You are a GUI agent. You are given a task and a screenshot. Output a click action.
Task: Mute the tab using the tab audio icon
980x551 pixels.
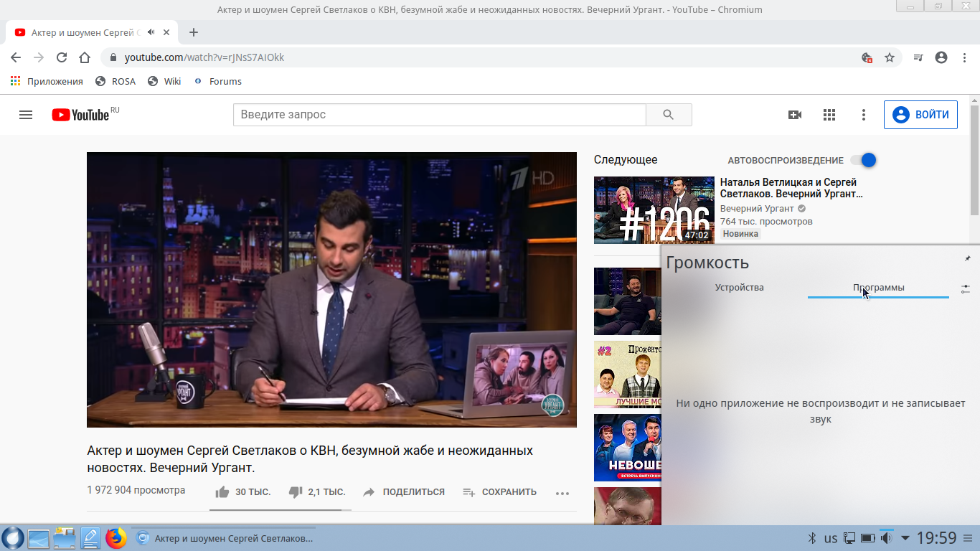(151, 32)
